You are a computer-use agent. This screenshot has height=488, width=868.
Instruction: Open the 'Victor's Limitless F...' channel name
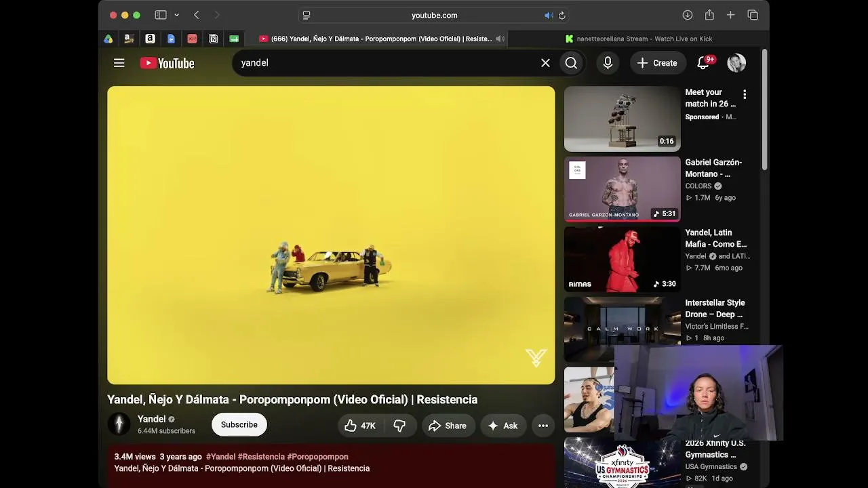[x=717, y=326]
